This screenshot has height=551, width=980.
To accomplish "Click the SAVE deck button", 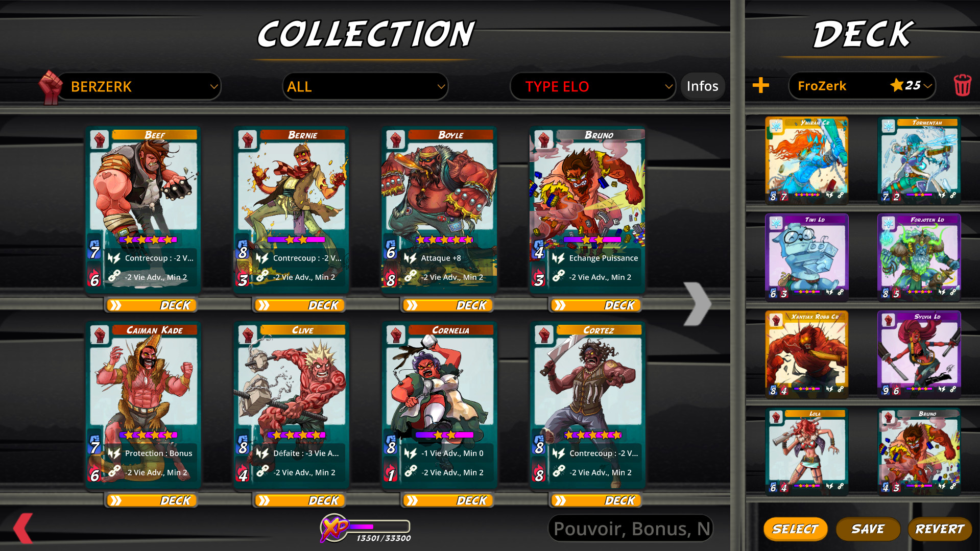I will pyautogui.click(x=868, y=529).
